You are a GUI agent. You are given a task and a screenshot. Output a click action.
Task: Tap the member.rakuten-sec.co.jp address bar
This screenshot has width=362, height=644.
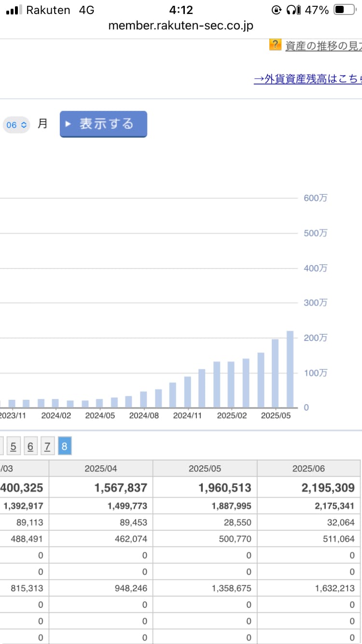(181, 26)
